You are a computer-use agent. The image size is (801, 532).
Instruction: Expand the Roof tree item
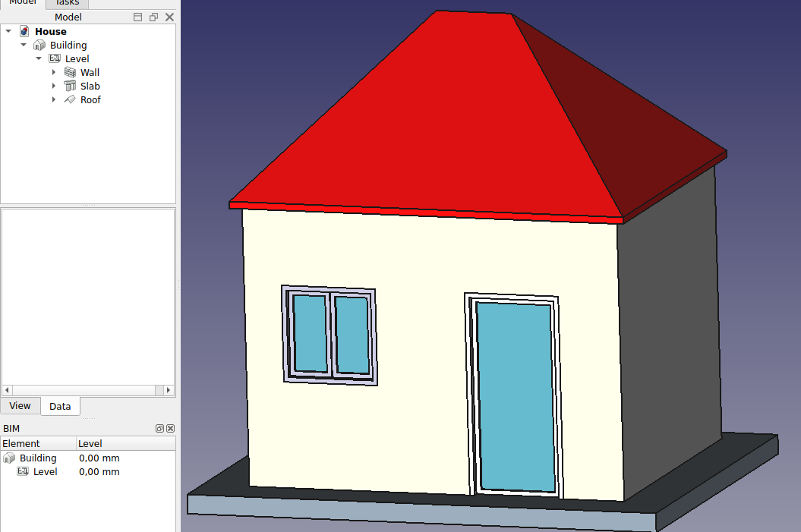click(x=54, y=99)
